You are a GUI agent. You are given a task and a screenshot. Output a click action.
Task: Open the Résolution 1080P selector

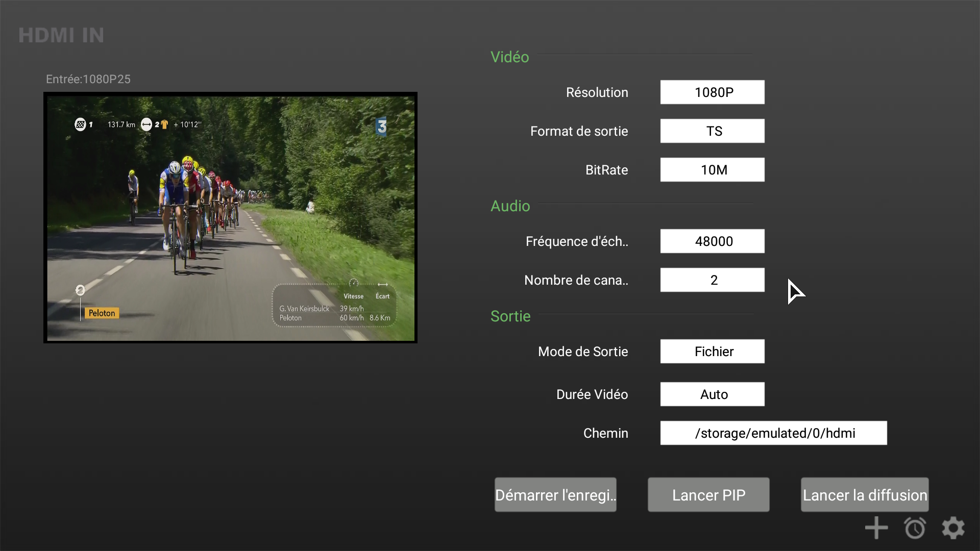[712, 92]
